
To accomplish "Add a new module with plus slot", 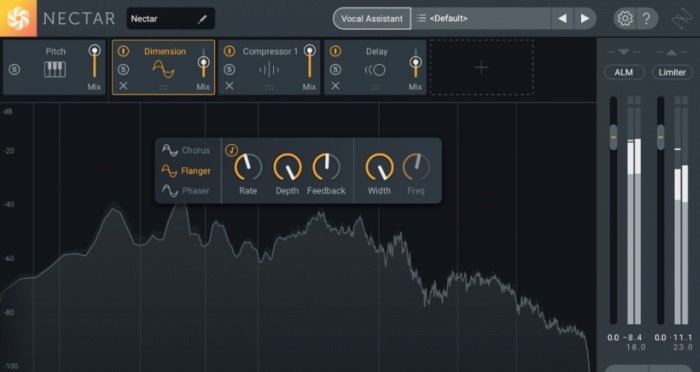I will 481,67.
